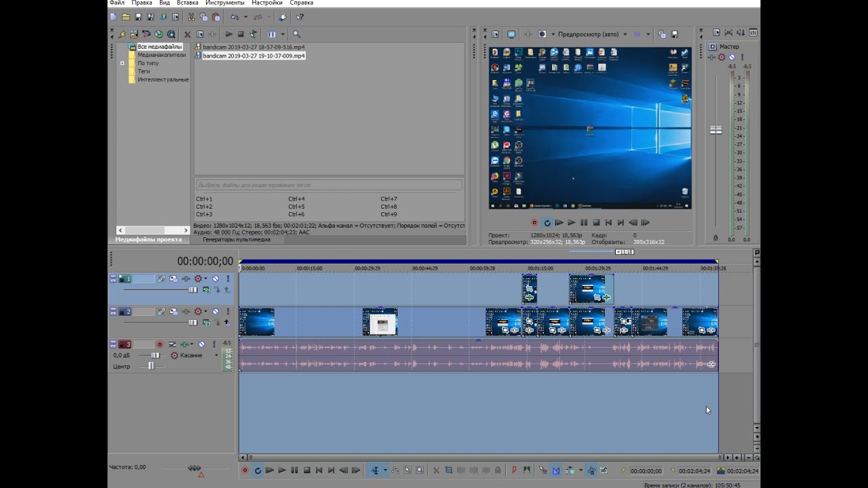Viewport: 868px width, 488px height.
Task: Open the Правка menu
Action: pos(141,3)
